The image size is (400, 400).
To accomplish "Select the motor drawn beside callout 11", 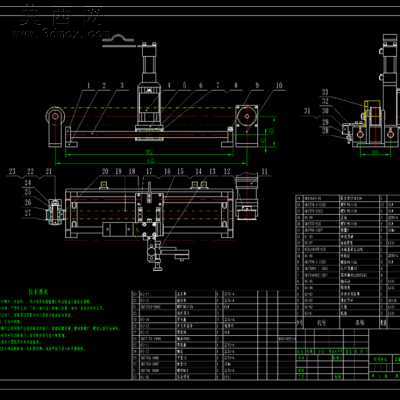I will coord(247,197).
